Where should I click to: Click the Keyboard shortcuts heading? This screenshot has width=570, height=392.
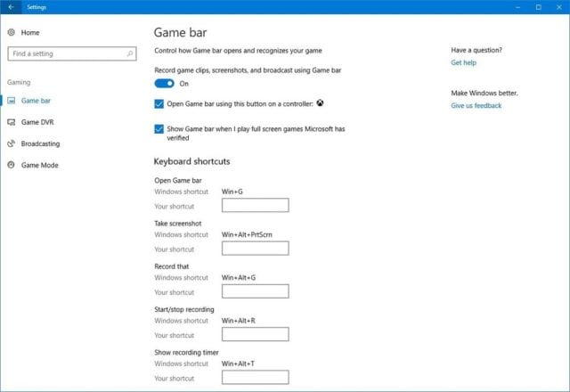[x=192, y=161]
